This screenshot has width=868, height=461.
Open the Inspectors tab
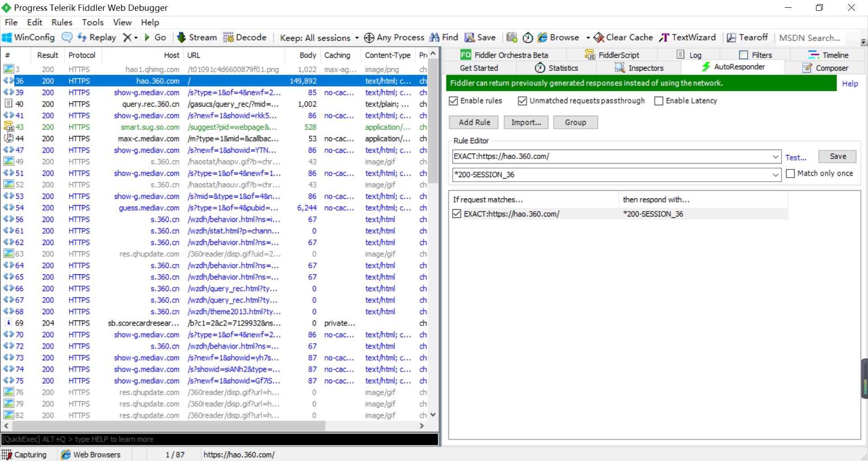coord(639,68)
